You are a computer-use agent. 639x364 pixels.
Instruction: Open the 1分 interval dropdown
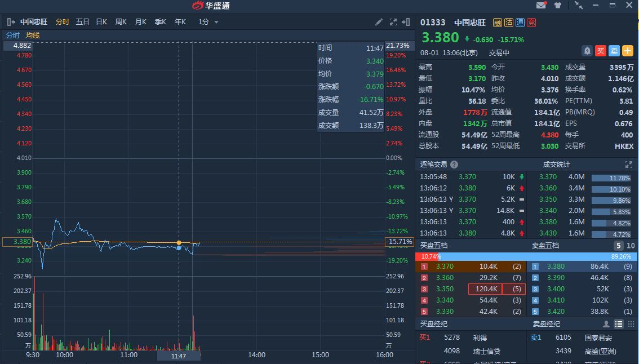208,22
